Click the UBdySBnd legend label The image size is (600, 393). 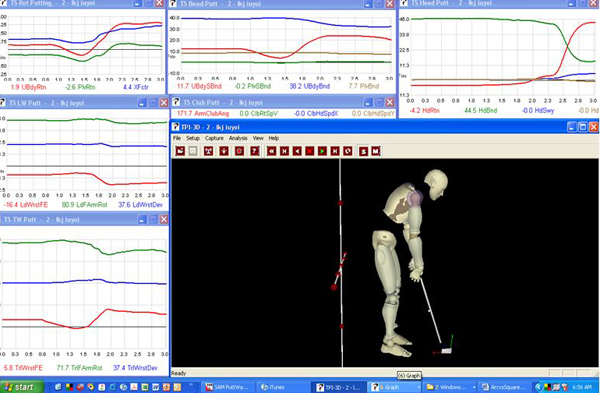199,86
